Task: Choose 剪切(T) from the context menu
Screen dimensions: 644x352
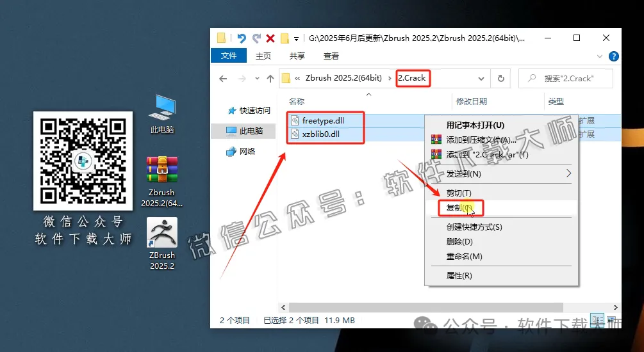Action: click(x=502, y=193)
